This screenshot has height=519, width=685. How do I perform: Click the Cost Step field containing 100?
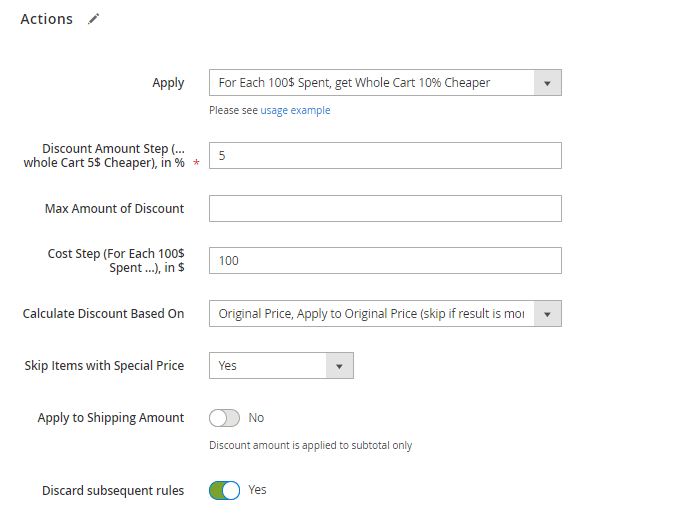[385, 261]
